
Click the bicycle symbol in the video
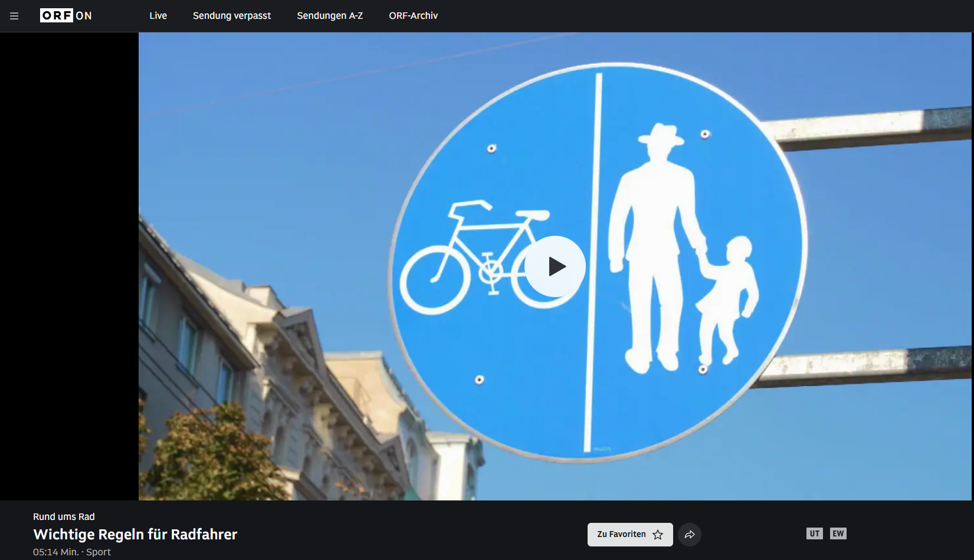point(466,259)
